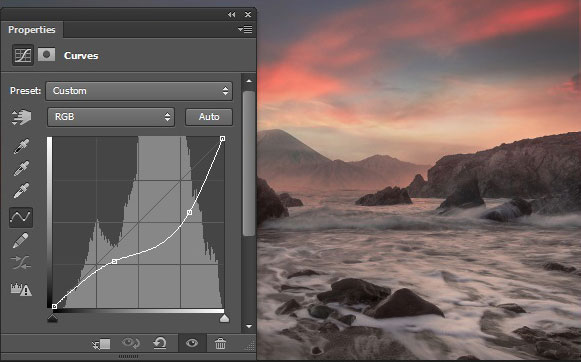The image size is (581, 362).
Task: Collapse the panel with double arrows
Action: 232,14
